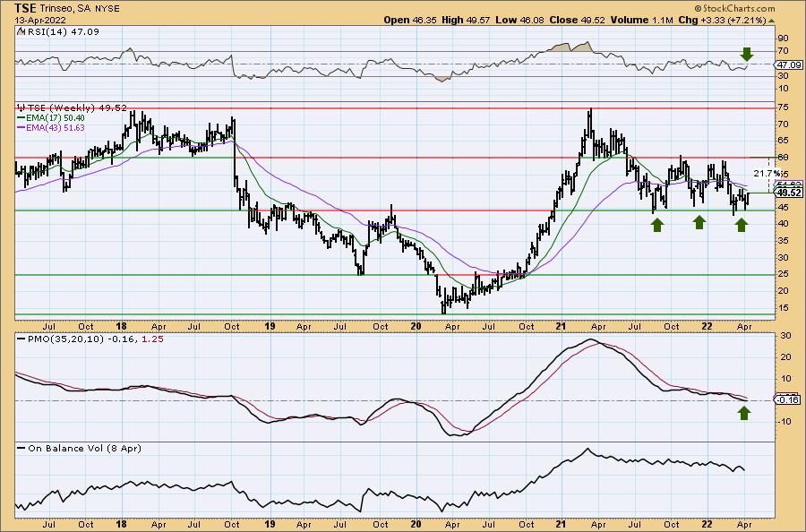Click the 'Close 49.52' header value

pyautogui.click(x=577, y=20)
